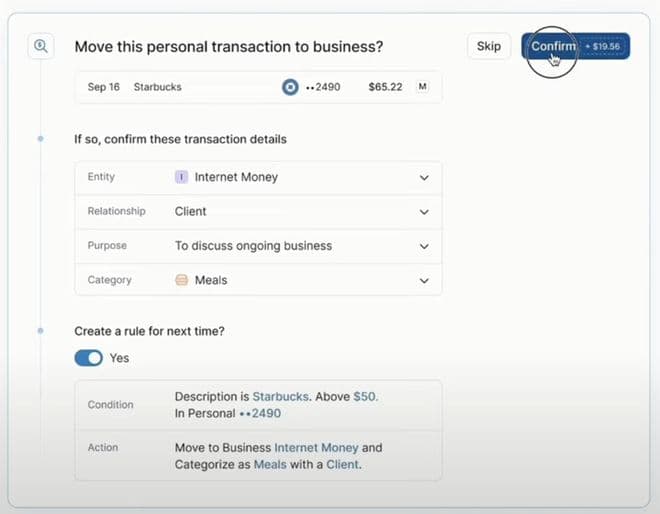Click the circular account icon in the Starbucks row
Viewport: 660px width, 514px height.
tap(290, 87)
